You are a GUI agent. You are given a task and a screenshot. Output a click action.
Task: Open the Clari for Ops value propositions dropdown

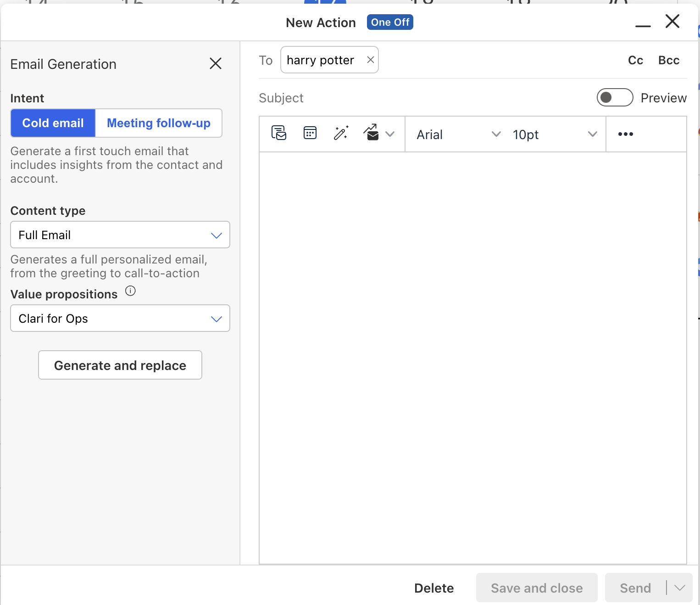coord(120,319)
